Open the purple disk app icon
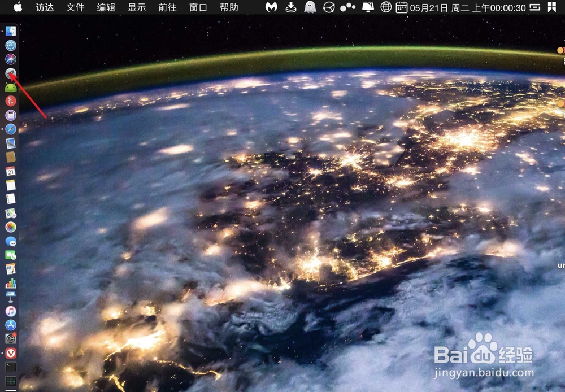Viewport: 565px width, 392px height. pyautogui.click(x=11, y=115)
